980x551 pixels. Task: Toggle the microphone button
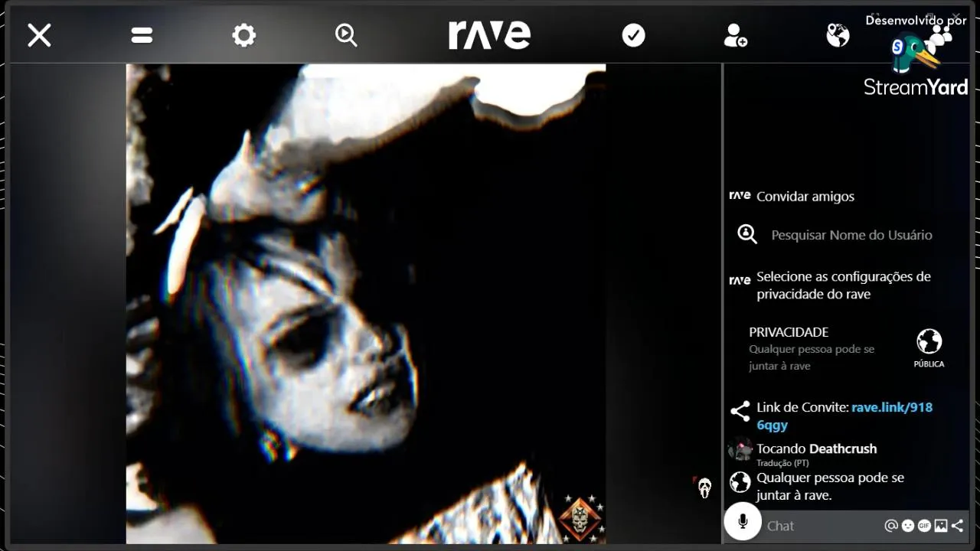pos(743,522)
